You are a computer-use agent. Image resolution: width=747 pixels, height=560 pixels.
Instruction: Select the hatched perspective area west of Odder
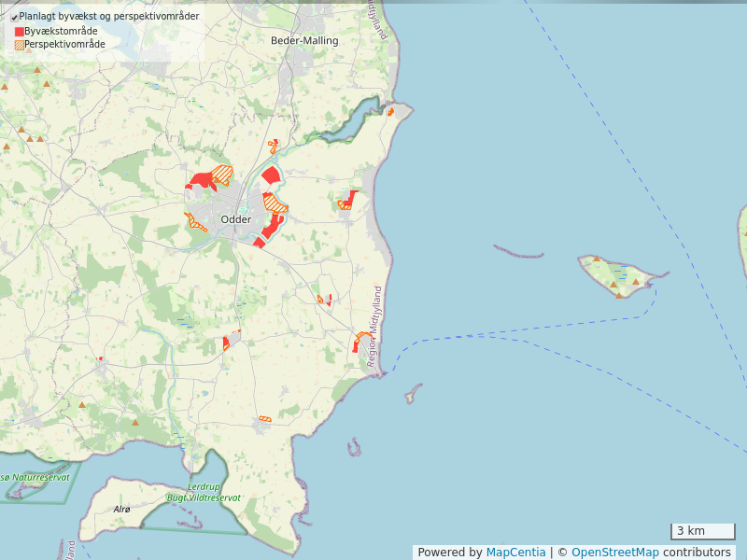[x=196, y=222]
